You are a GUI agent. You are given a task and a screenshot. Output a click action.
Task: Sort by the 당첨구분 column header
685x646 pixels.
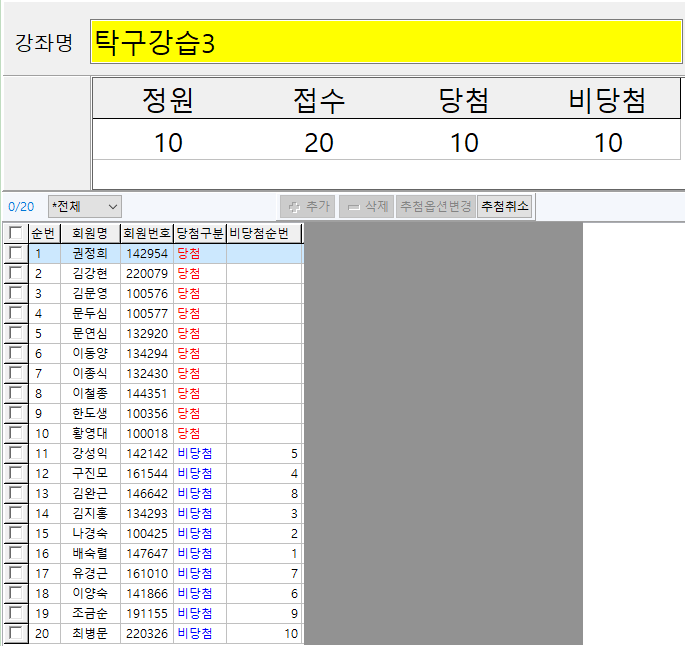[200, 233]
